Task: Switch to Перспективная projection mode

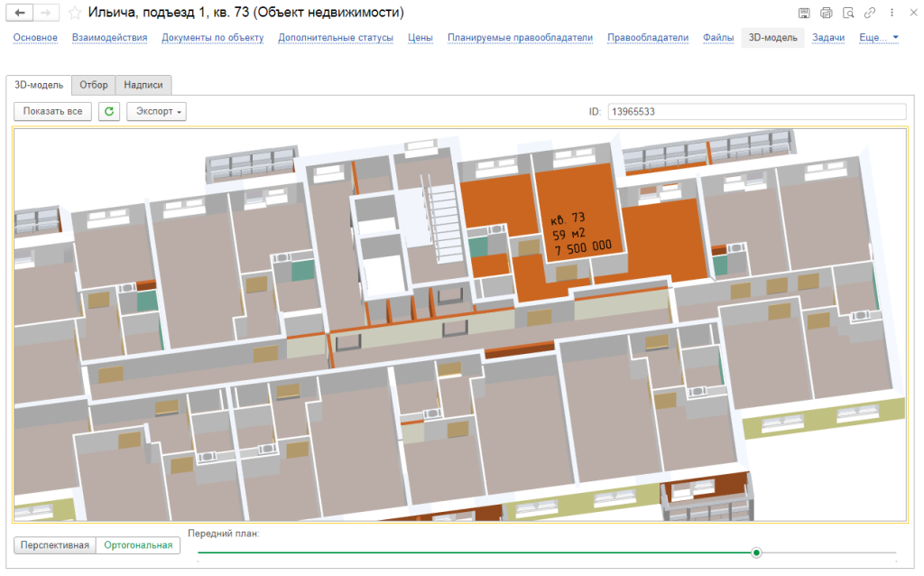Action: tap(55, 545)
